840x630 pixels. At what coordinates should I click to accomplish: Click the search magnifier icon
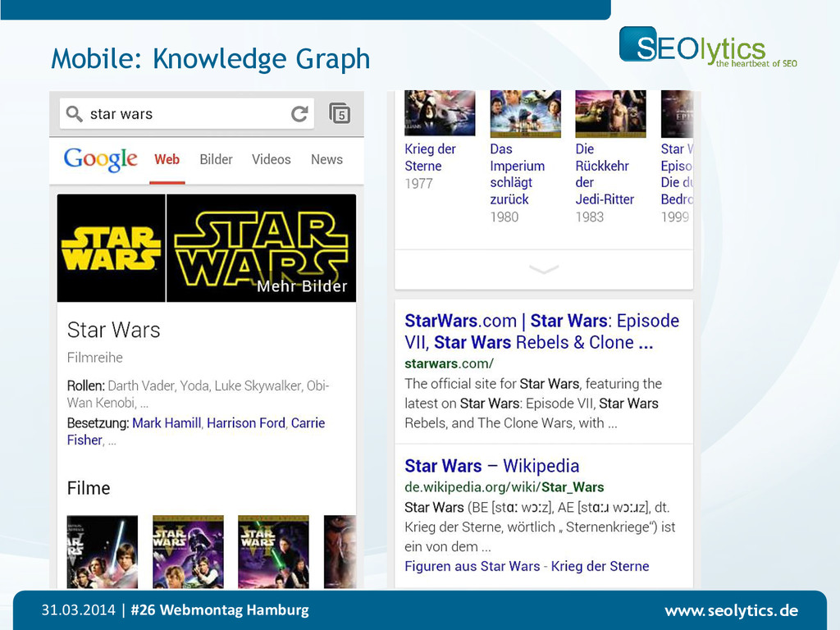(74, 113)
